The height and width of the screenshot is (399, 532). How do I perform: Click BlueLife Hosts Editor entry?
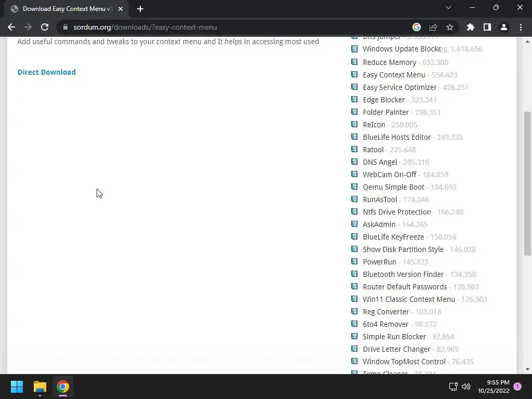click(396, 137)
